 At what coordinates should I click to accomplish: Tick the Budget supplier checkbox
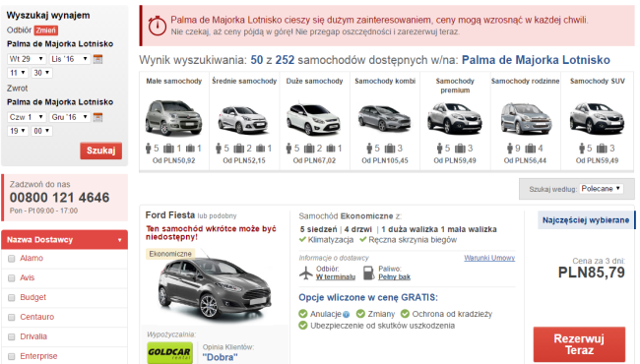tap(12, 297)
